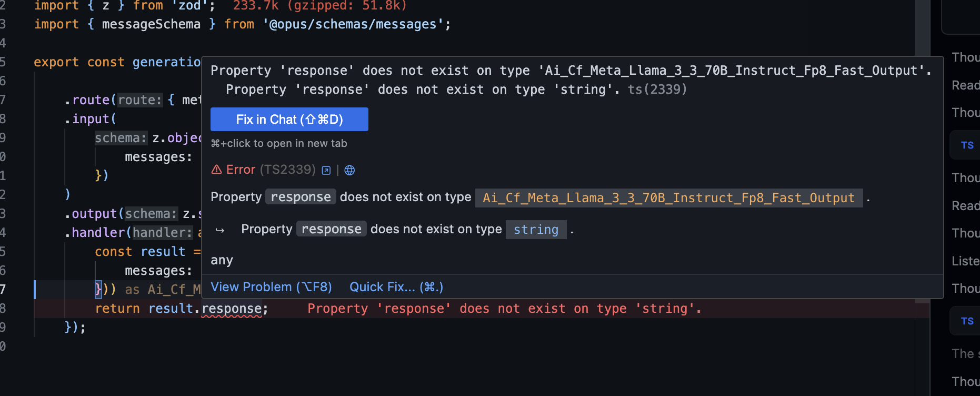Screen dimensions: 980x396
Task: Click the editor's vertical scrollbar
Action: pyautogui.click(x=922, y=158)
